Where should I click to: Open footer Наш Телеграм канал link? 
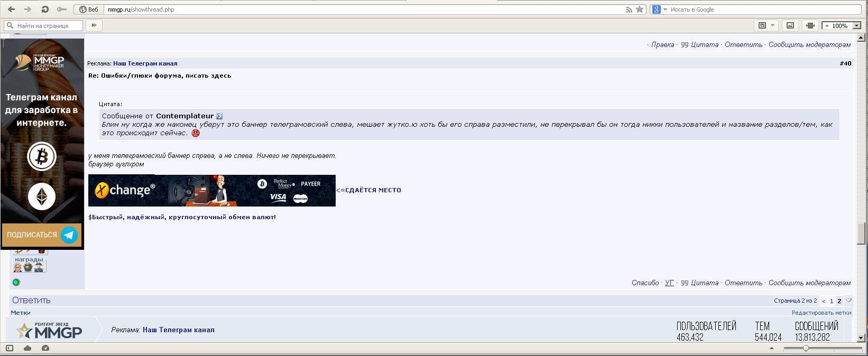point(178,330)
